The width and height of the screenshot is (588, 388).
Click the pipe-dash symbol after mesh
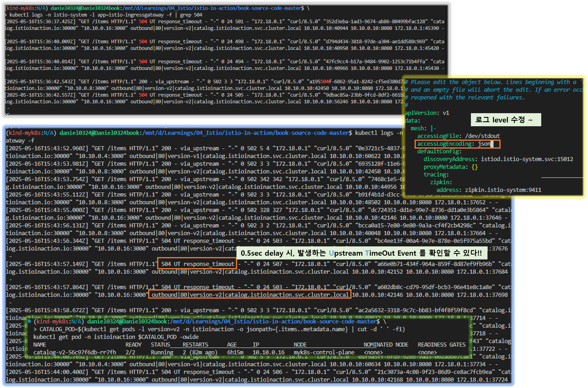[433, 128]
